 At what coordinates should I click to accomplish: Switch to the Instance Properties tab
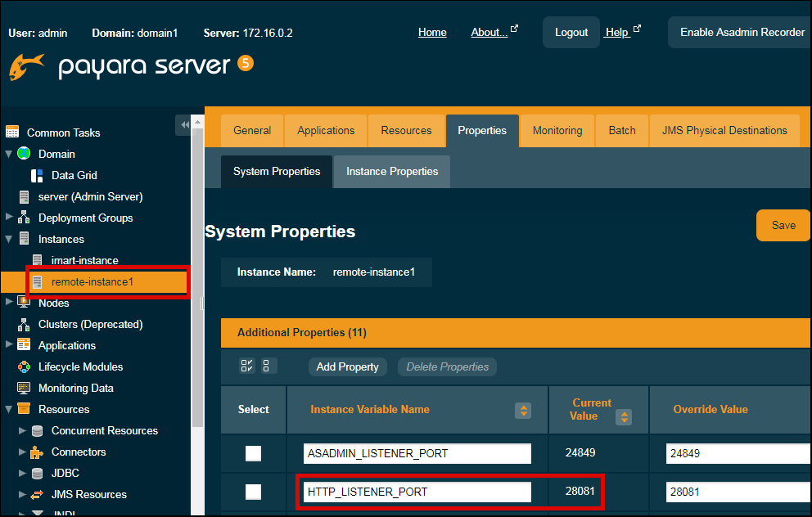coord(392,172)
